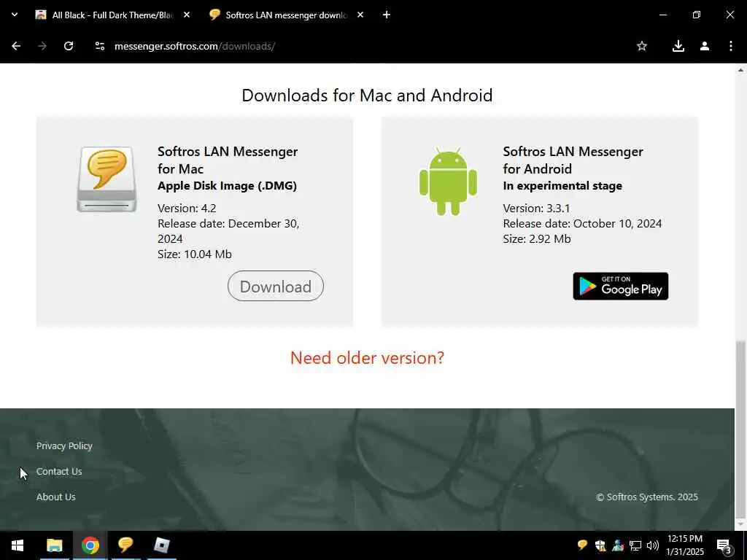Open the taskbar clock and date
The height and width of the screenshot is (560, 747).
pyautogui.click(x=684, y=545)
